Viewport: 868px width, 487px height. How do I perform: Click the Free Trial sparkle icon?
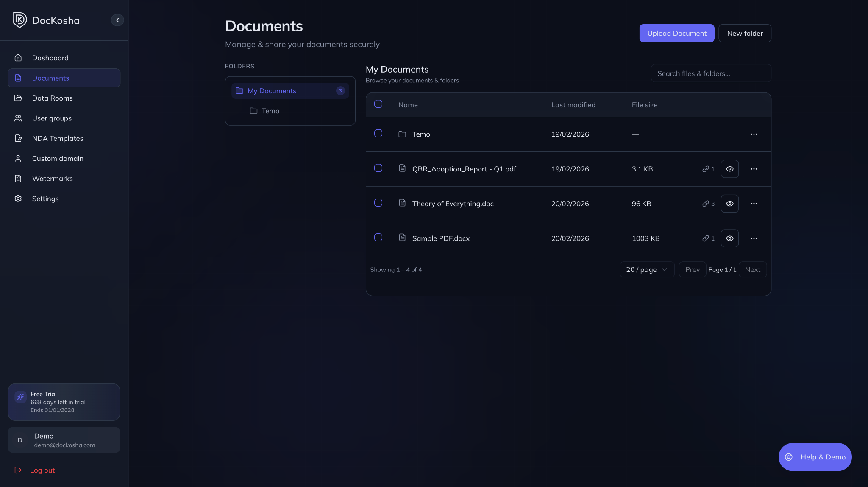tap(20, 397)
